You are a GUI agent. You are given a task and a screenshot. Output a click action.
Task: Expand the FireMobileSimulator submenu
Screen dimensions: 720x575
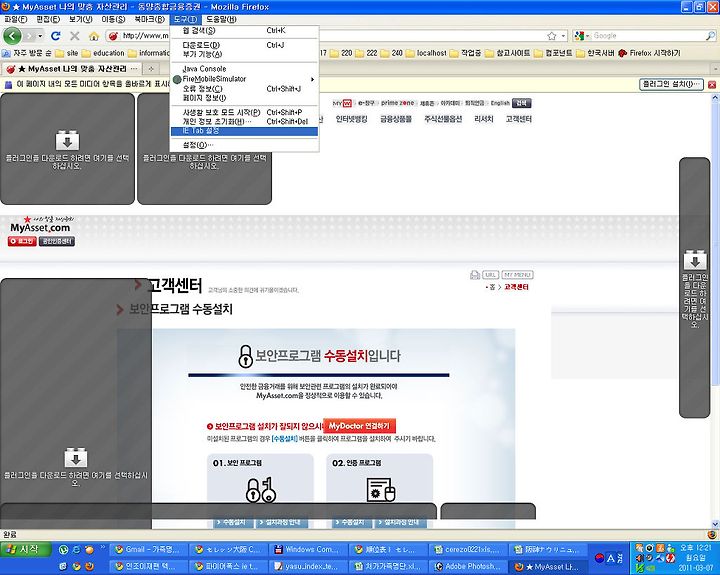coord(244,79)
